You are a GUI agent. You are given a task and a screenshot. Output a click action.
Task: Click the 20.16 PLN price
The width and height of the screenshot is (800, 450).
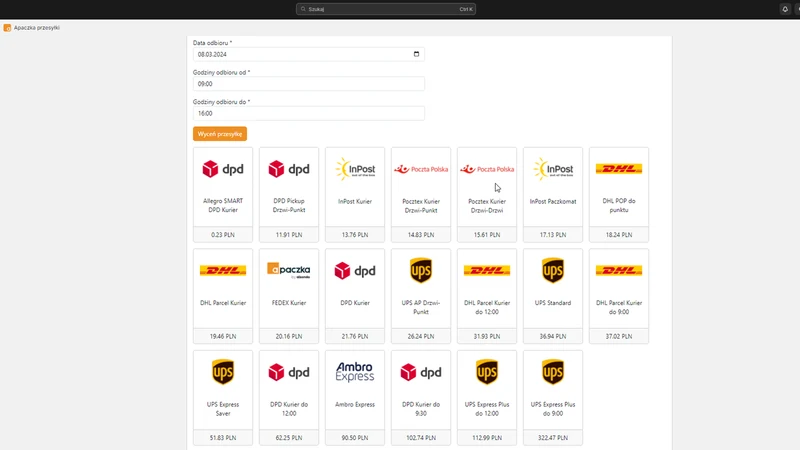(289, 336)
